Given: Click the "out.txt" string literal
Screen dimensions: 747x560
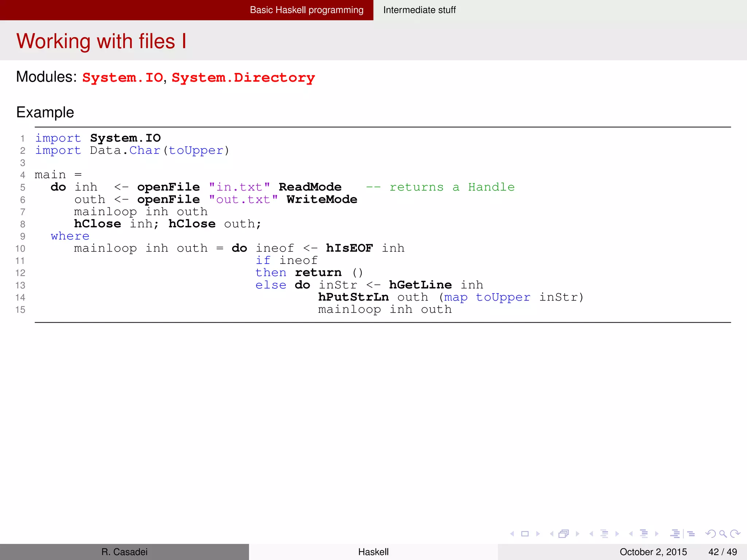Looking at the screenshot, I should pos(243,199).
